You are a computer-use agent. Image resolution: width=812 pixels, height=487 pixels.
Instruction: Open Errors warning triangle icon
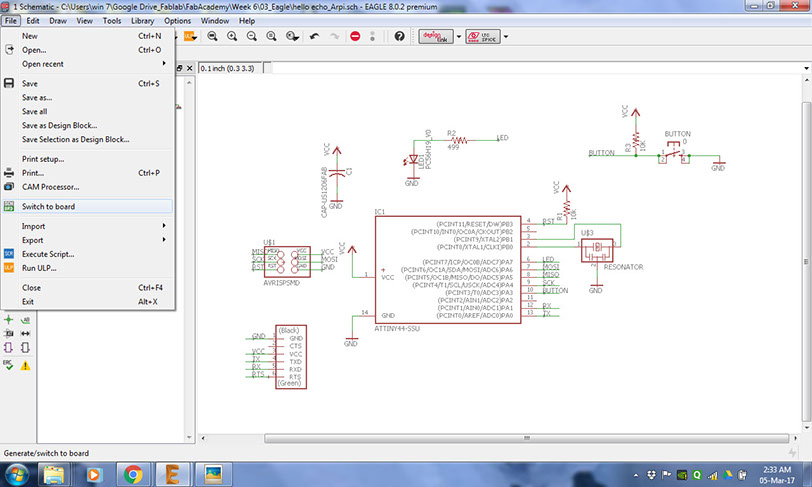coord(25,366)
